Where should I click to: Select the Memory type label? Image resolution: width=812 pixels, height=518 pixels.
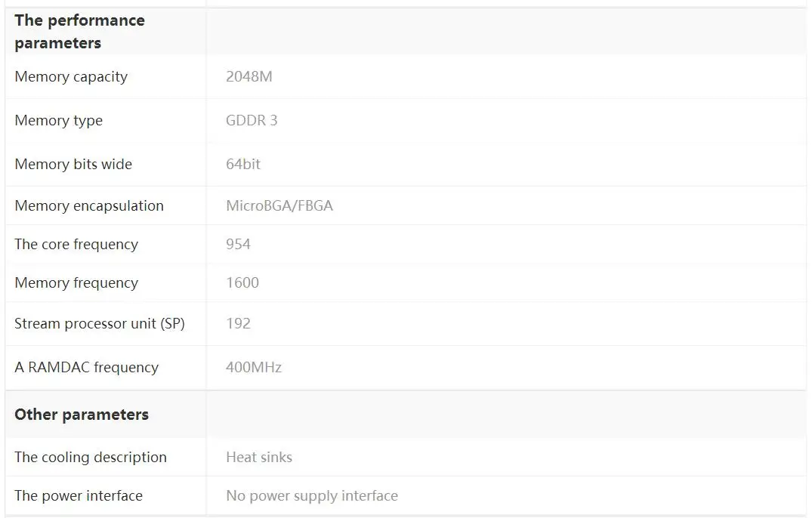[x=58, y=121]
